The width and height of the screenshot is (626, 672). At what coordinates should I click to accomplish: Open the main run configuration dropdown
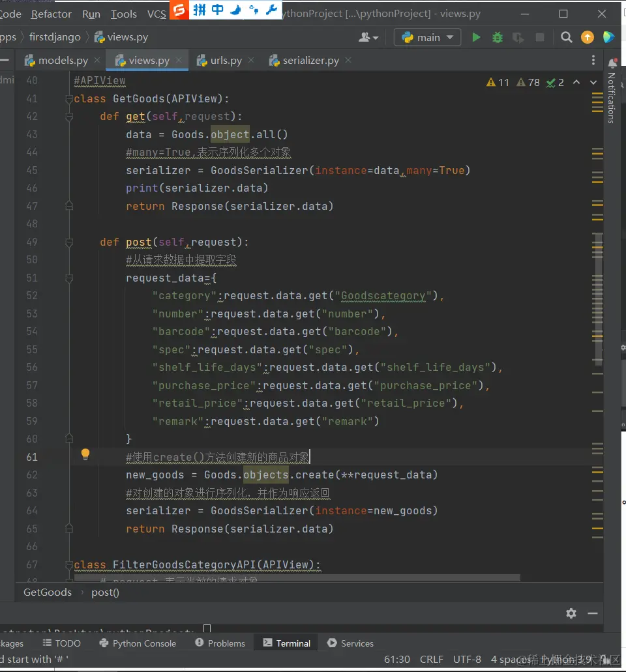[x=428, y=38]
